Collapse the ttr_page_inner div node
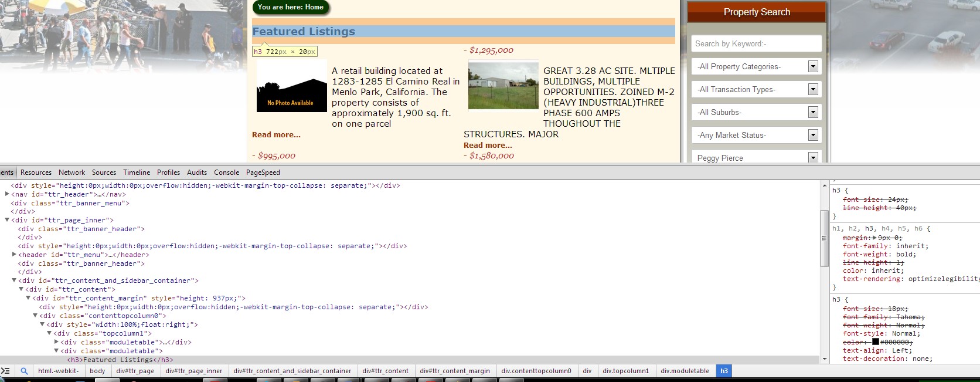The width and height of the screenshot is (980, 382). click(x=7, y=220)
